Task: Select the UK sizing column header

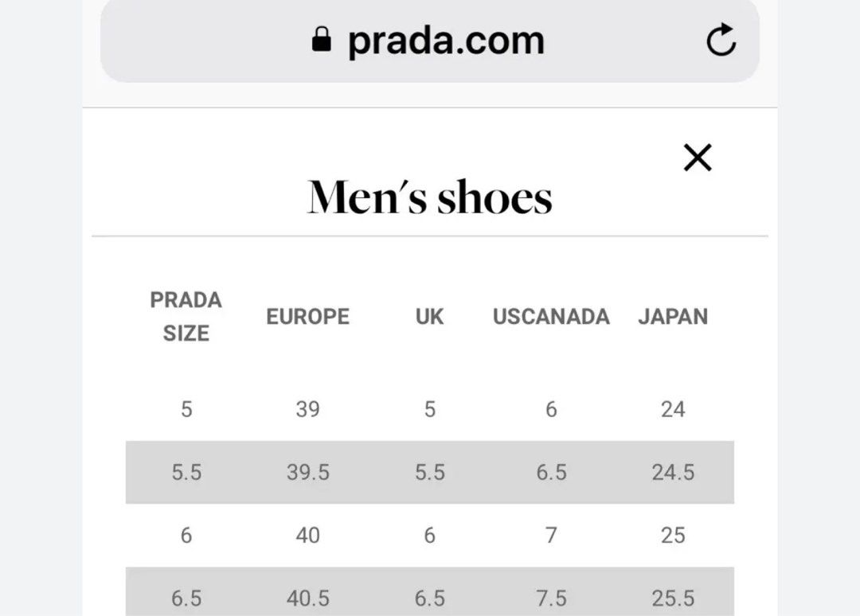Action: [x=429, y=317]
